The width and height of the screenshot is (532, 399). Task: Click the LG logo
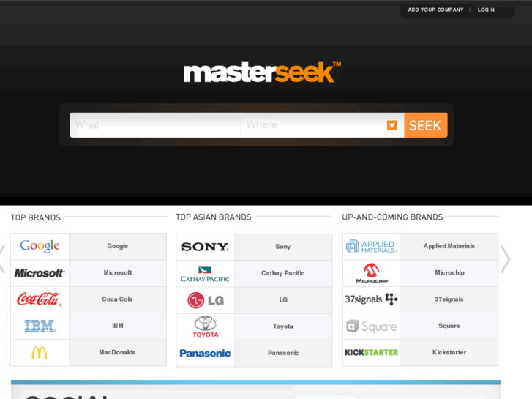tap(206, 300)
